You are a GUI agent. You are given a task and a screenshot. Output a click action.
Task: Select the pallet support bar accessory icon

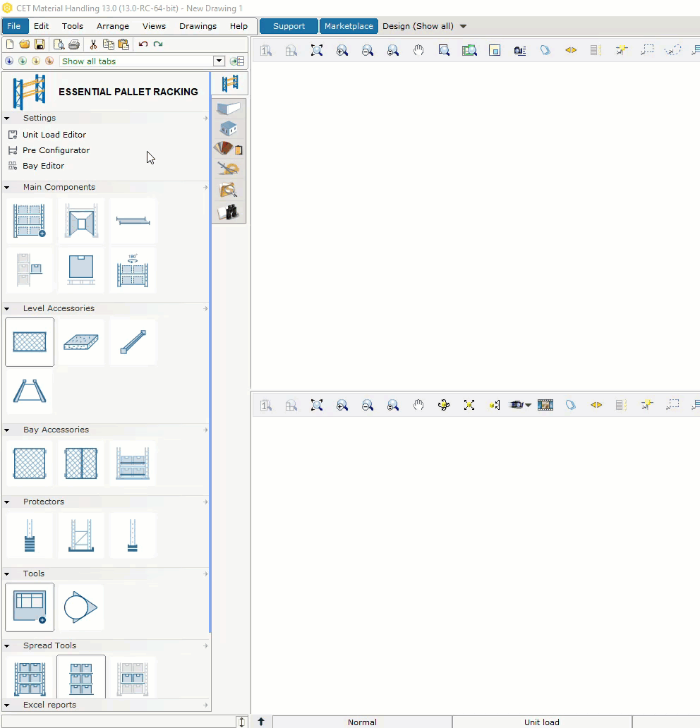(x=133, y=342)
